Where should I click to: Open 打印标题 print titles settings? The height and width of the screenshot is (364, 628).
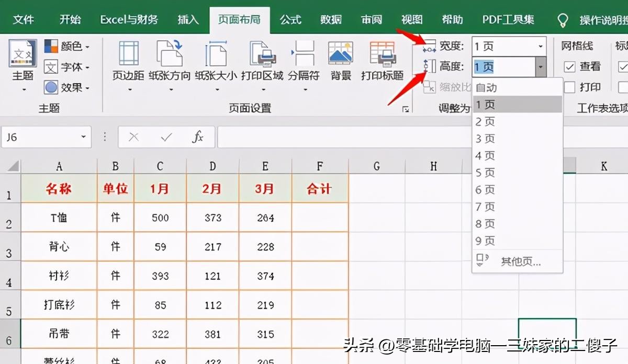(x=382, y=55)
